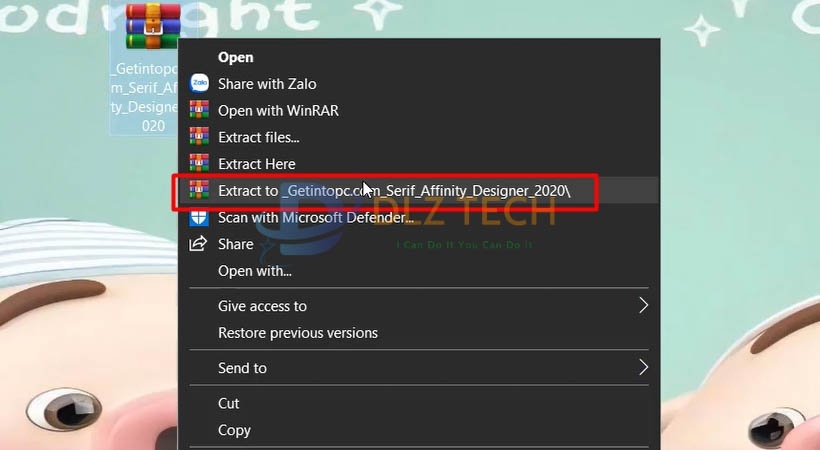Choose Open with... entry
The width and height of the screenshot is (820, 450).
418,271
